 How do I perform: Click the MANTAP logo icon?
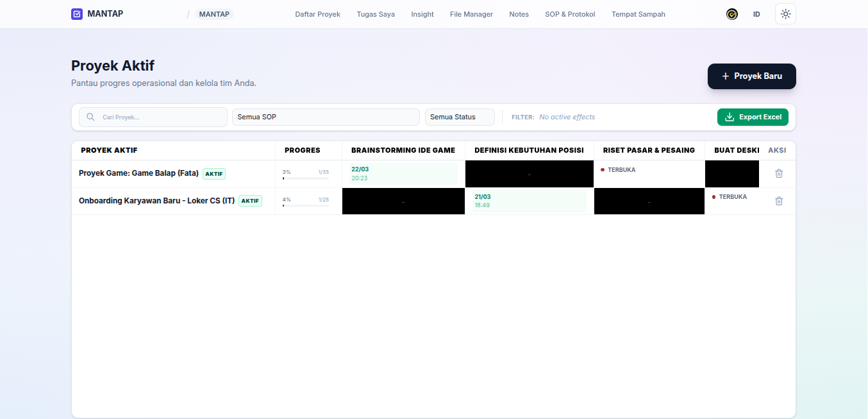point(77,14)
